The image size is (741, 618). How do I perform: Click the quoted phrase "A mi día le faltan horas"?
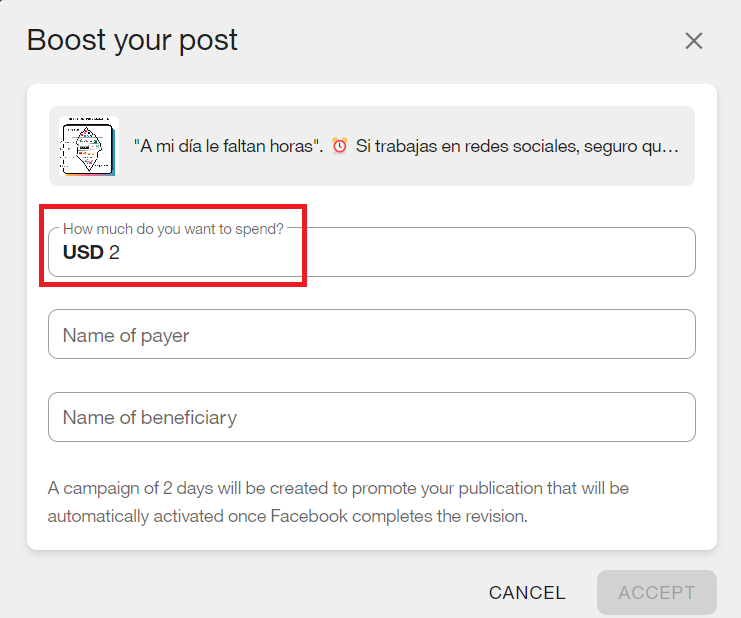coord(227,146)
